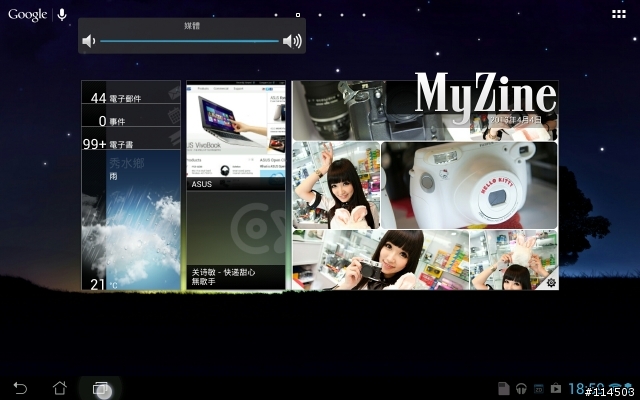This screenshot has width=640, height=400.
Task: Open the 99+ 電子書 ebooks row
Action: [x=131, y=138]
